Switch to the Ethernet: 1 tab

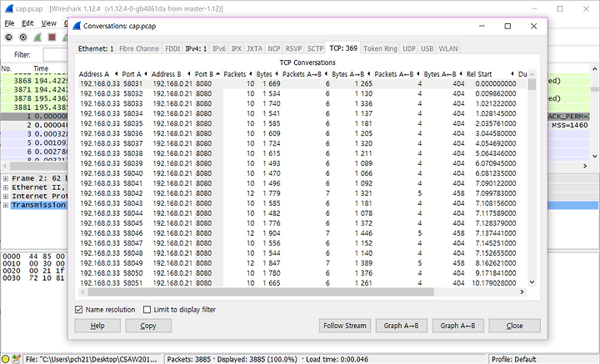point(96,48)
